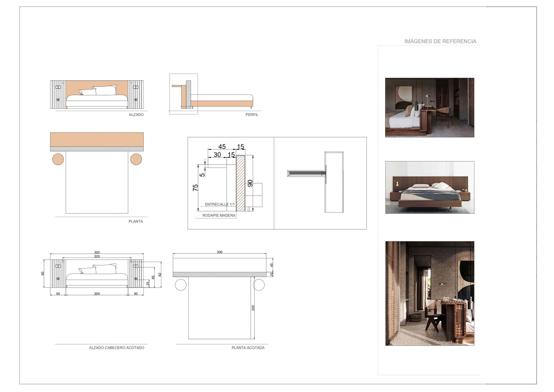Click the hatched wall panel in detail section

coord(241,184)
